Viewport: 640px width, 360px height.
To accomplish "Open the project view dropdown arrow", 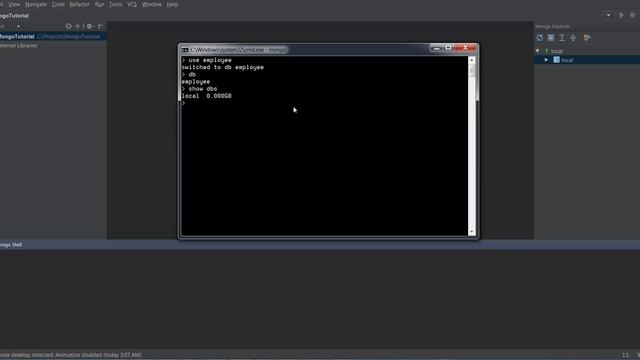I will (x=18, y=26).
